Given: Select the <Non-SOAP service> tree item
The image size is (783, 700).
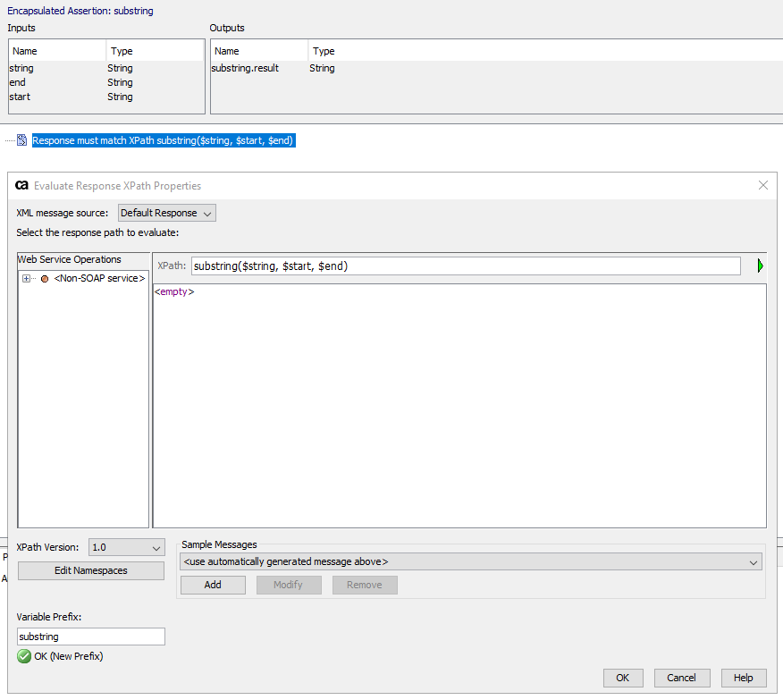Looking at the screenshot, I should coord(99,279).
